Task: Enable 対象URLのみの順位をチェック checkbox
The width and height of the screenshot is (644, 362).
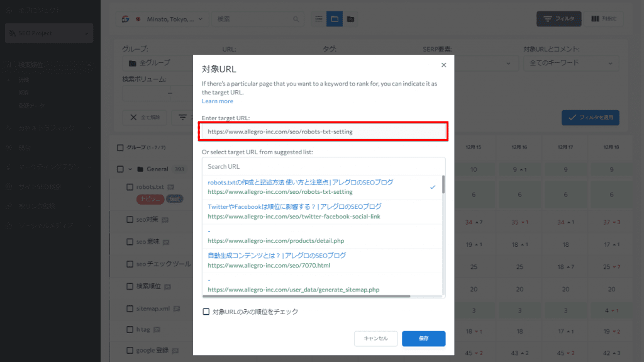Action: 206,312
